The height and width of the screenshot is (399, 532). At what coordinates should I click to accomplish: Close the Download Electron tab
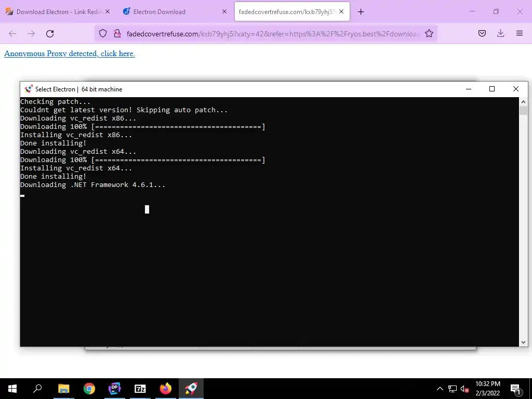[x=108, y=11]
